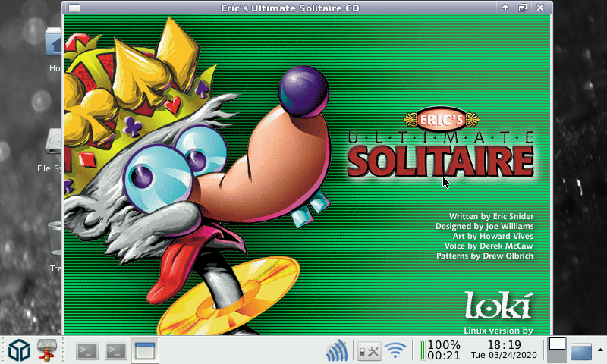Screen dimensions: 607x364
Task: Launch the installer icon with red ribbon
Action: [x=47, y=350]
